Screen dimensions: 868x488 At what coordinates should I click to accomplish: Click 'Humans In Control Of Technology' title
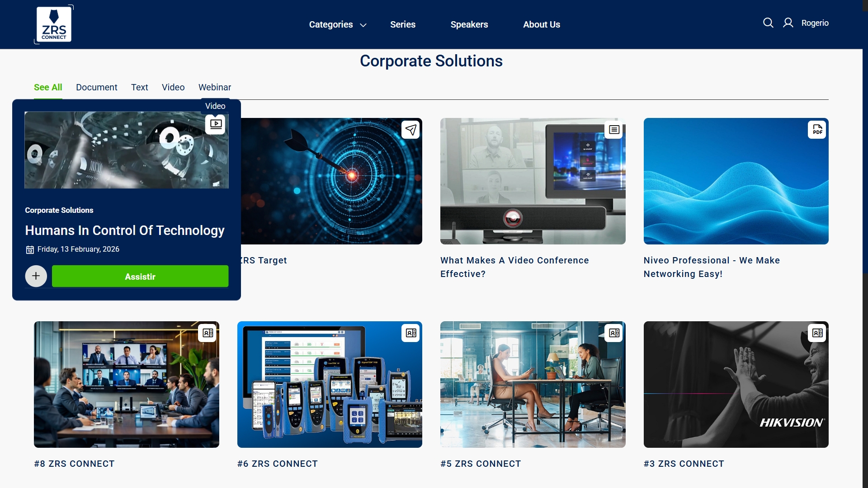click(125, 230)
